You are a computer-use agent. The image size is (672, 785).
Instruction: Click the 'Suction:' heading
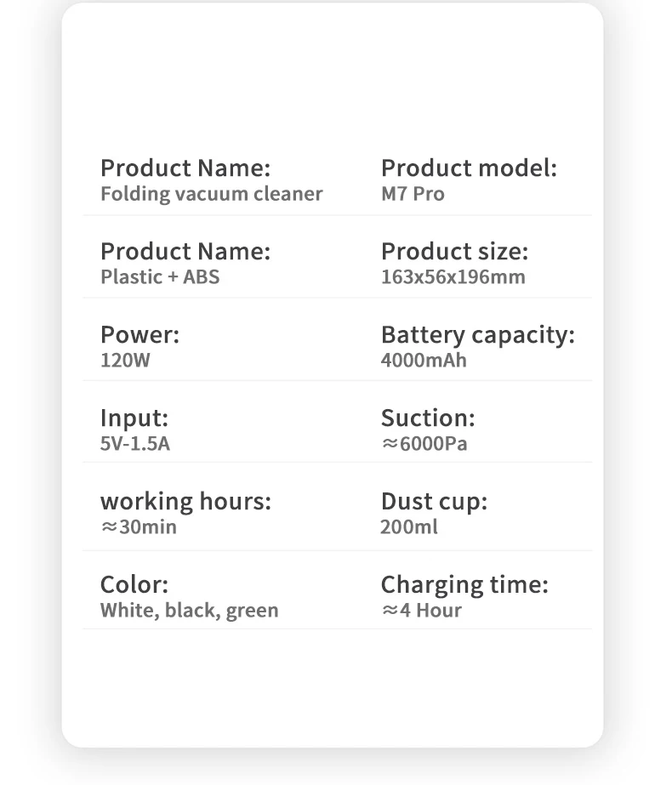(x=427, y=418)
